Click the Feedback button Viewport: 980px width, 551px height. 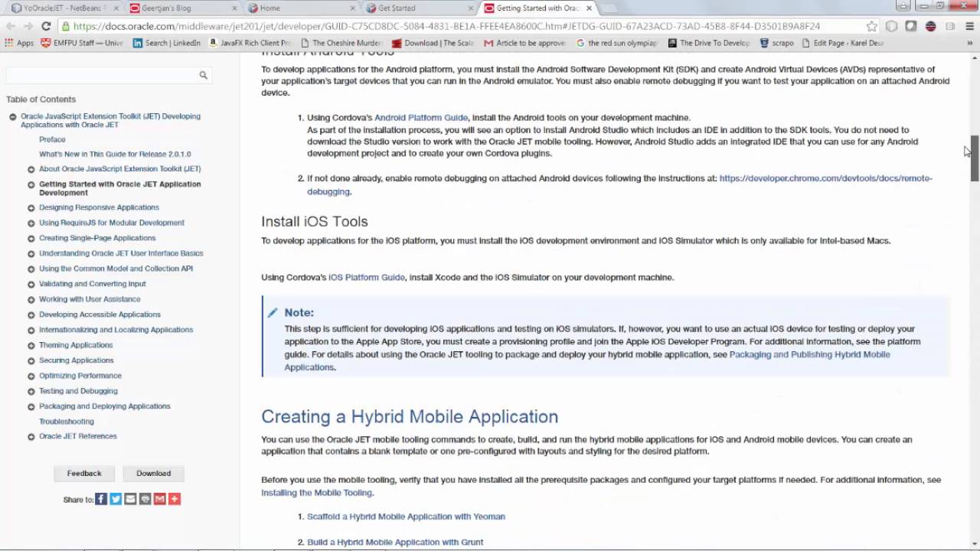[84, 473]
